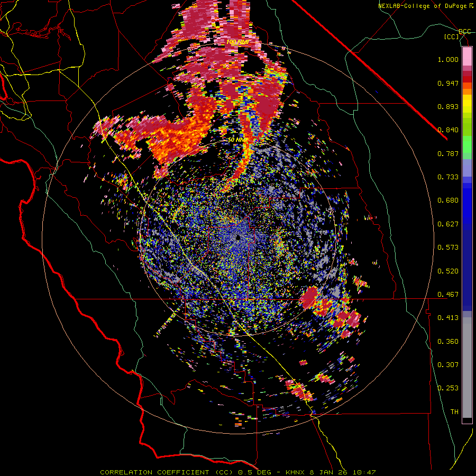This screenshot has width=476, height=476.
Task: Pick the light pink segment atop the color bar
Action: coord(467,57)
